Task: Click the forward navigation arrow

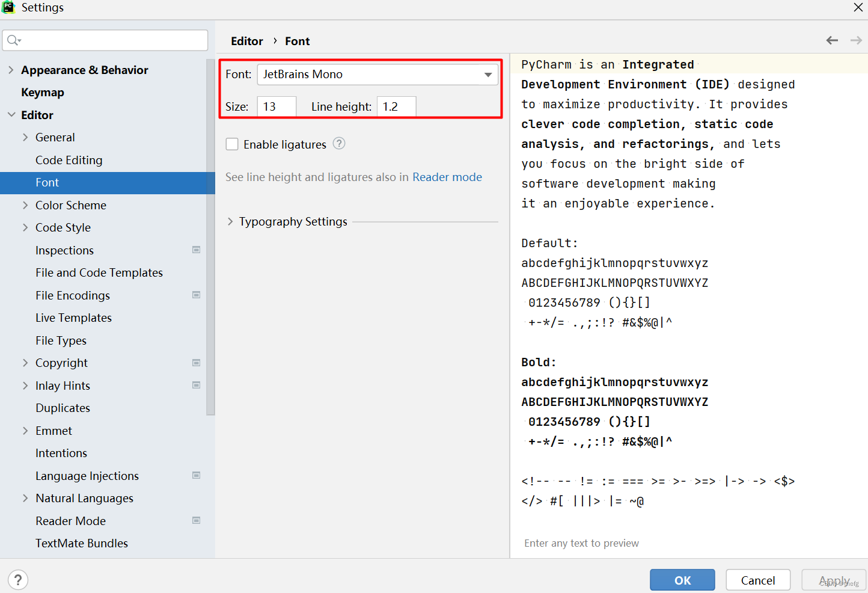Action: (x=856, y=40)
